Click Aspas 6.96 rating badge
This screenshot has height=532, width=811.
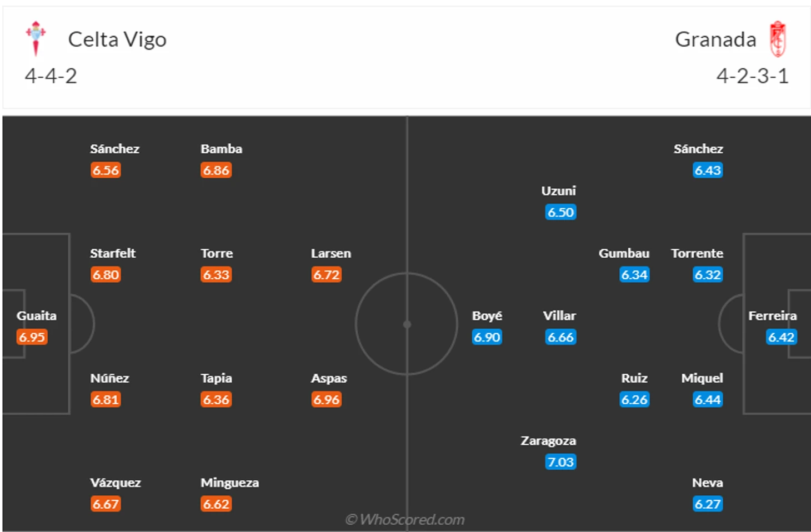tap(326, 399)
